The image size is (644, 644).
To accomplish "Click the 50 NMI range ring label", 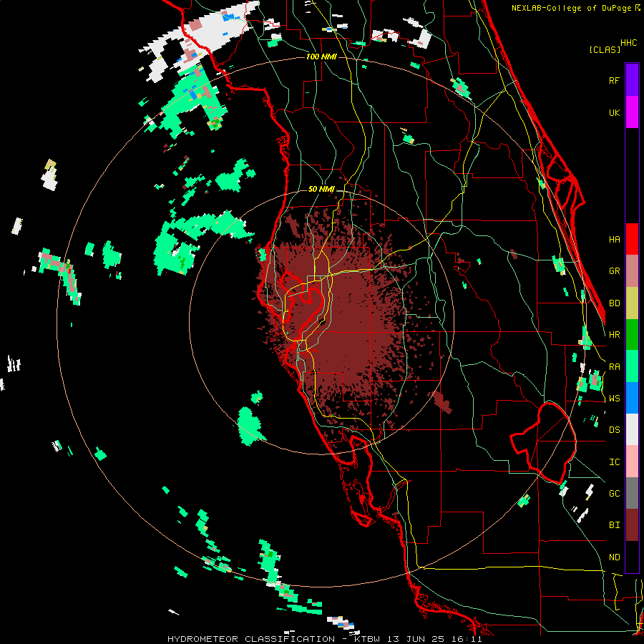I will [321, 190].
